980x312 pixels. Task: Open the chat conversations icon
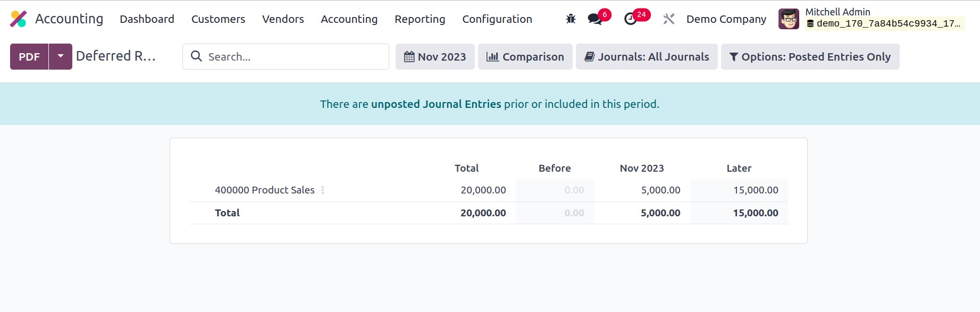pos(594,19)
